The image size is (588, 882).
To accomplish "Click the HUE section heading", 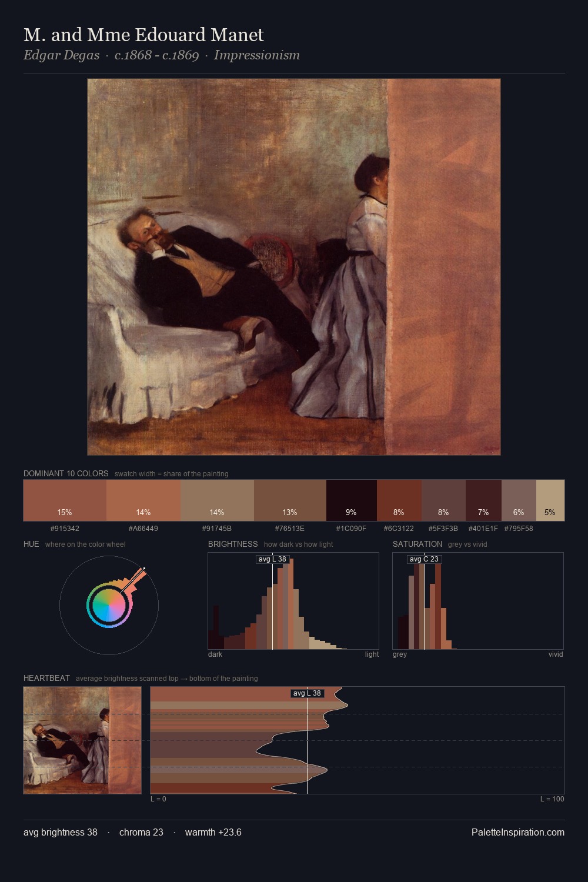I will (31, 544).
